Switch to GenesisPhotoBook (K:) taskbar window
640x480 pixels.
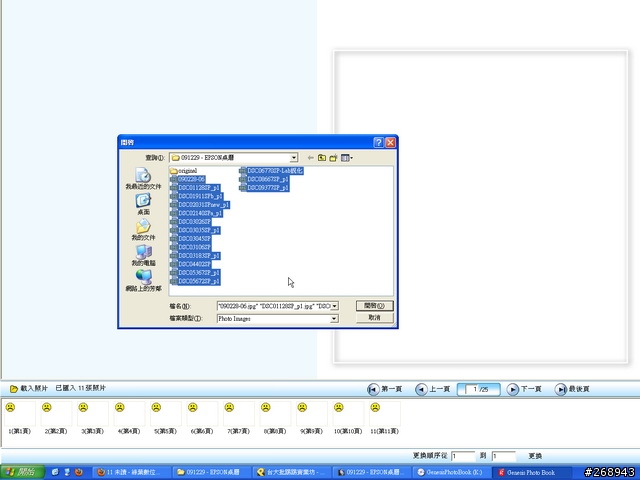tap(451, 472)
